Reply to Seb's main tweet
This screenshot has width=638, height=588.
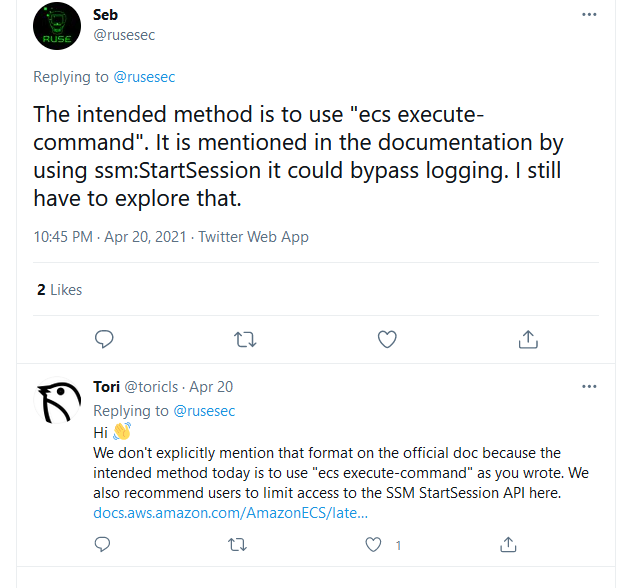pyautogui.click(x=104, y=340)
